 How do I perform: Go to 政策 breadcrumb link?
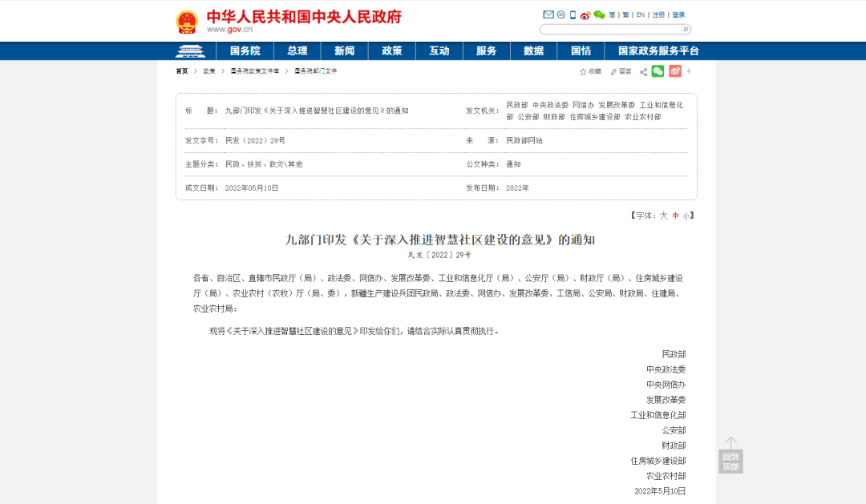point(208,71)
